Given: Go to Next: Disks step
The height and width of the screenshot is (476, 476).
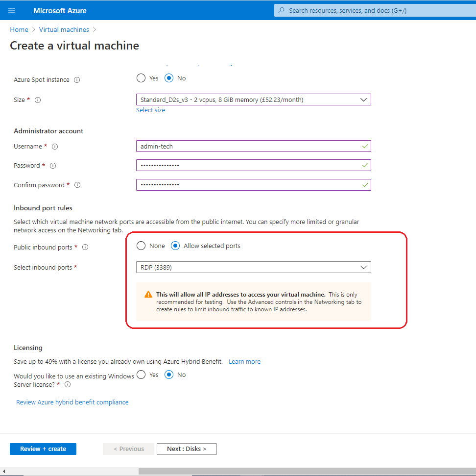Looking at the screenshot, I should tap(187, 449).
